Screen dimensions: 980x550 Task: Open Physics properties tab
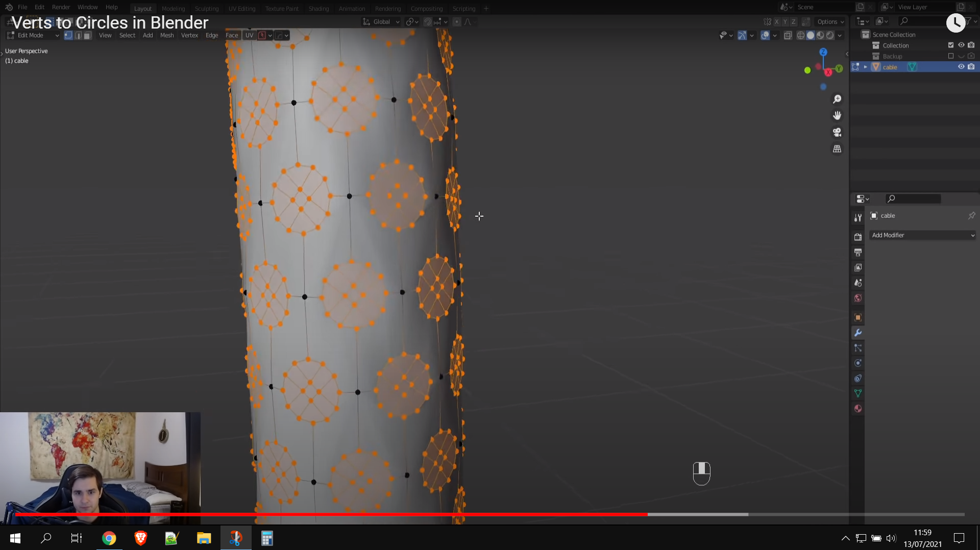tap(858, 363)
